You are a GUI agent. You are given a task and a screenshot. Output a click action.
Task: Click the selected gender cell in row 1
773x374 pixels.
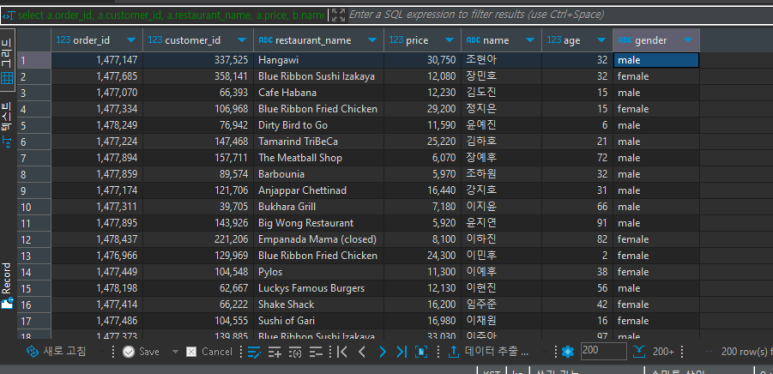pos(656,60)
